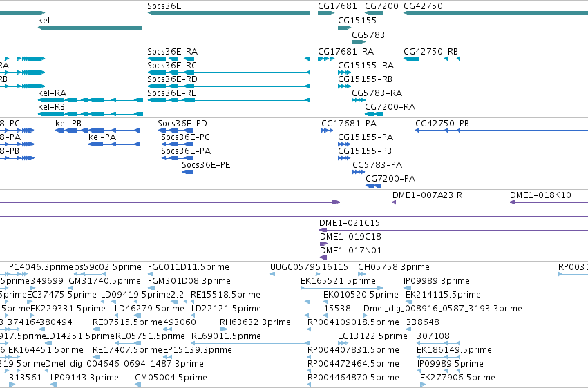The image size is (588, 388).
Task: Click CG42750-RB transcript label
Action: pos(431,51)
